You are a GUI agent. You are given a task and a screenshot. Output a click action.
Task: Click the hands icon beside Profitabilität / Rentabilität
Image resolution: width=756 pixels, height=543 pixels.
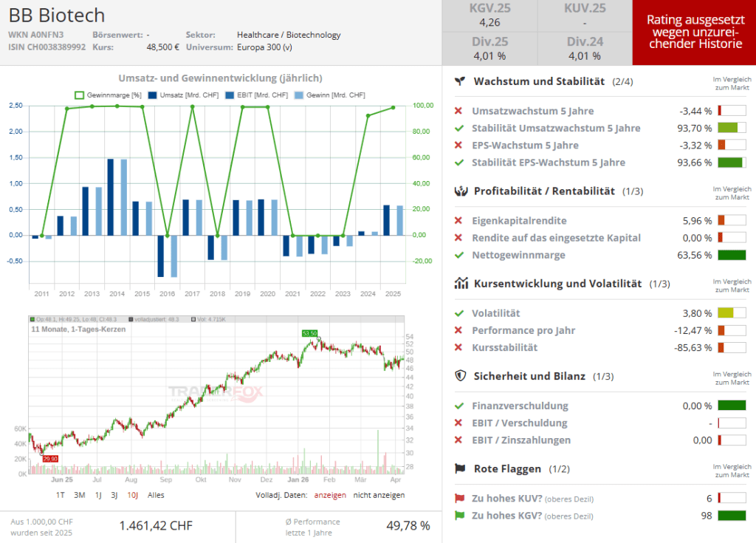click(460, 191)
